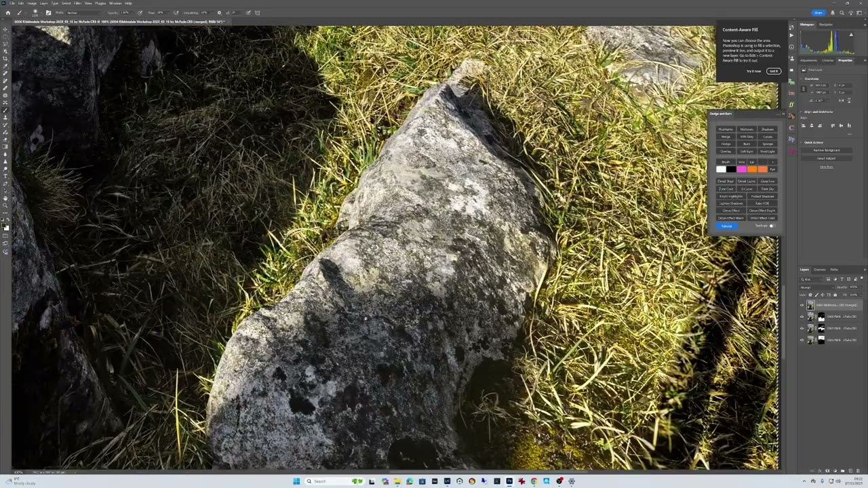Select the Type tool in the toolbar

(5, 176)
